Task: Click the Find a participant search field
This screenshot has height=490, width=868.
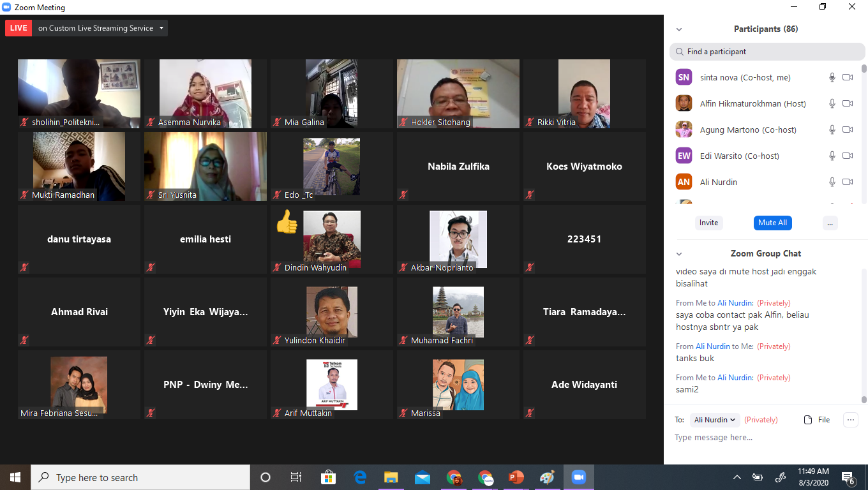Action: 766,52
